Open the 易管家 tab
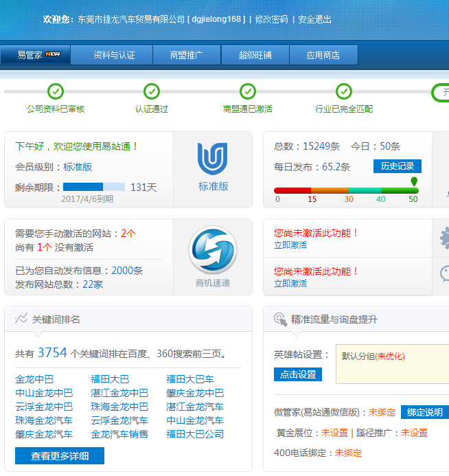Image resolution: width=449 pixels, height=476 pixels. click(36, 55)
